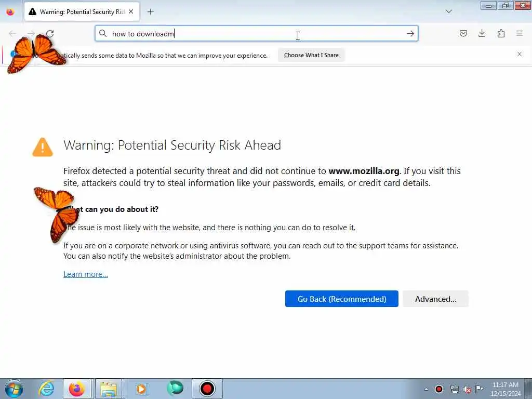
Task: Toggle the muted volume tray icon
Action: [467, 389]
